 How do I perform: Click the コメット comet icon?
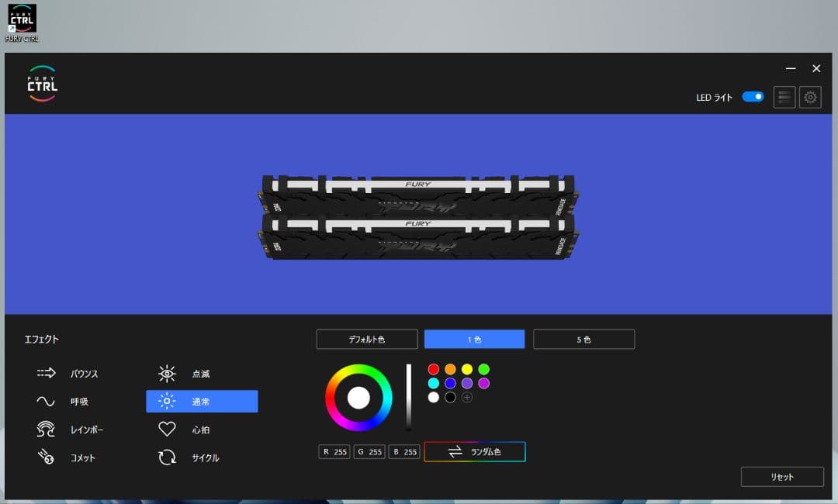click(46, 457)
